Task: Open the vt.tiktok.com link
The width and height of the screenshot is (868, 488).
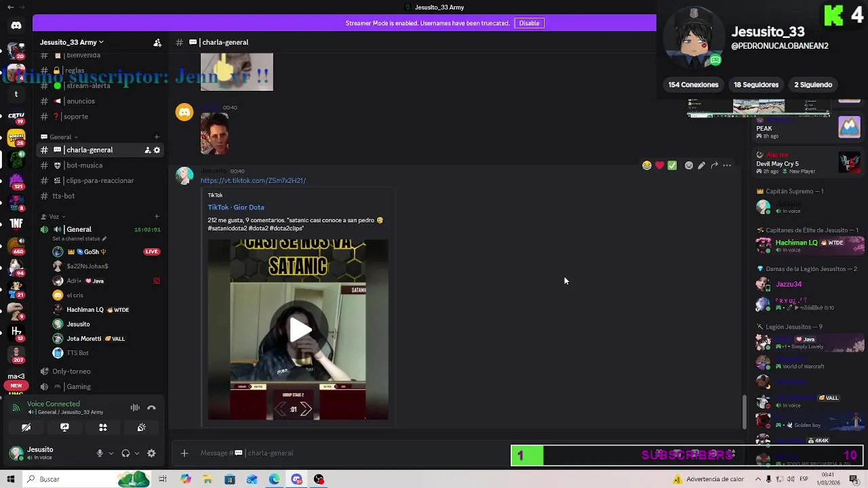Action: 253,181
